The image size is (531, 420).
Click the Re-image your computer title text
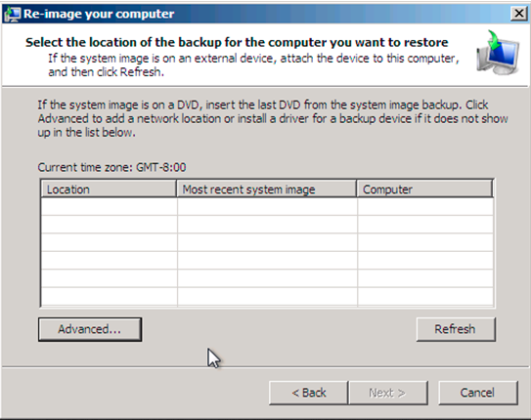[99, 14]
